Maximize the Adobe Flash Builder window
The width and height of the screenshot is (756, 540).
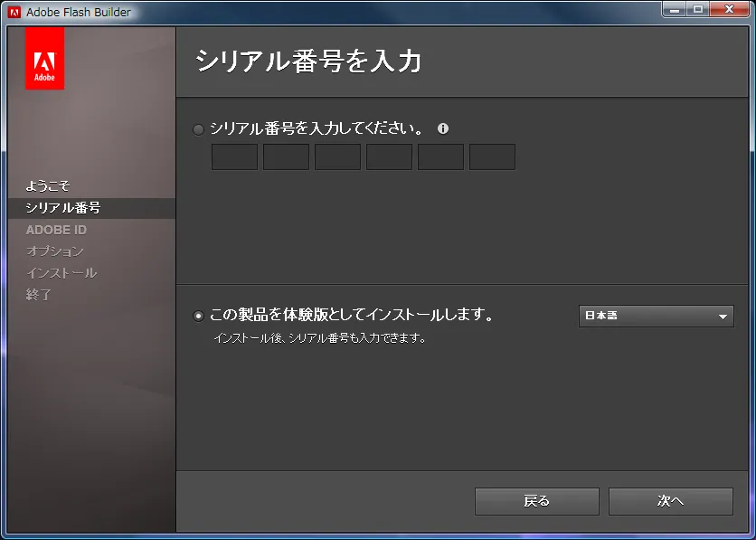point(697,9)
